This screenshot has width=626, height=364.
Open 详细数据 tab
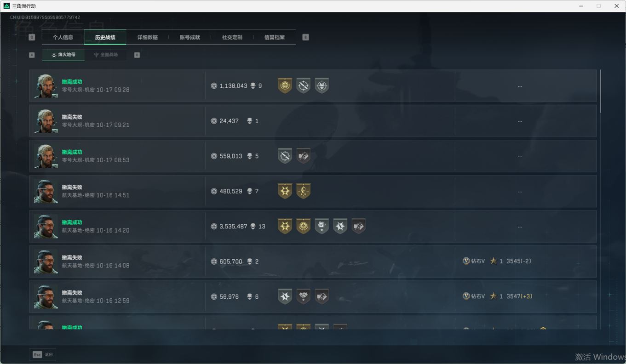click(x=148, y=37)
